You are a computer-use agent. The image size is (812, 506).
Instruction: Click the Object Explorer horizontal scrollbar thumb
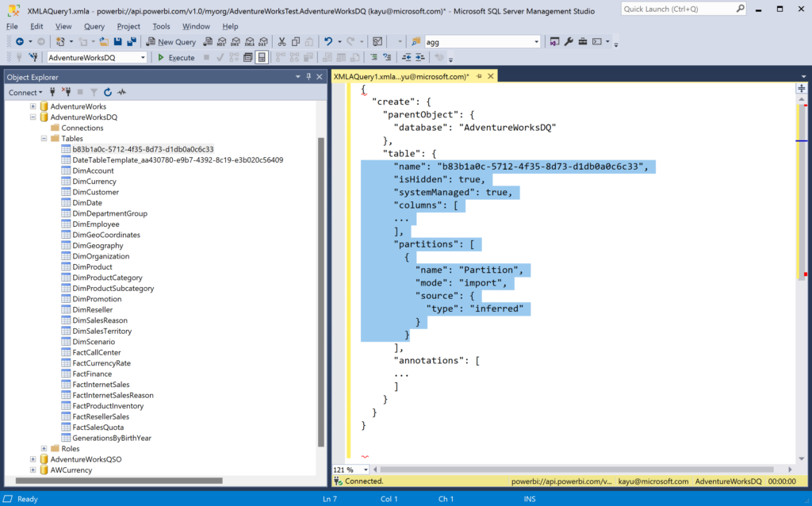[x=119, y=481]
